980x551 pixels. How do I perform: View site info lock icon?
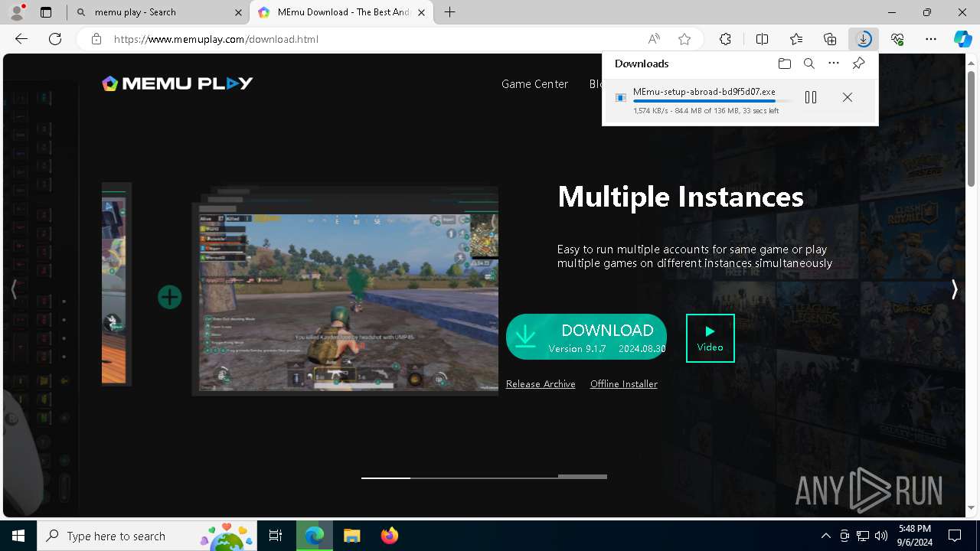pos(96,39)
